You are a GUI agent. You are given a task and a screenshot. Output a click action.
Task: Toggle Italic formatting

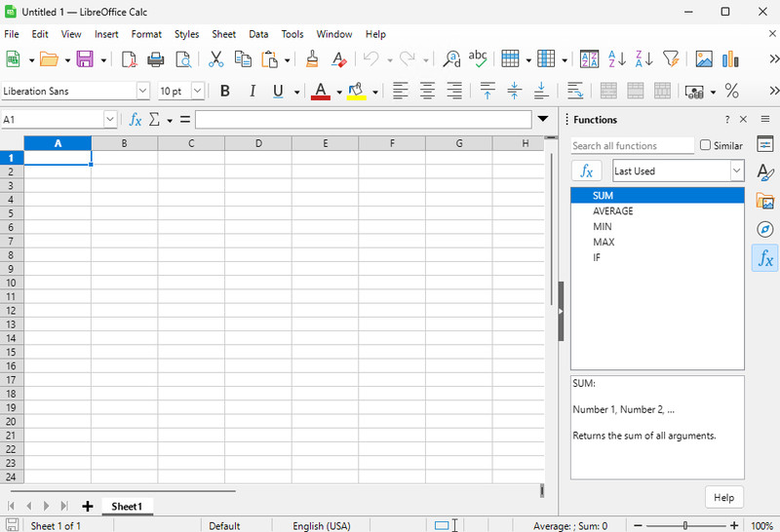253,91
